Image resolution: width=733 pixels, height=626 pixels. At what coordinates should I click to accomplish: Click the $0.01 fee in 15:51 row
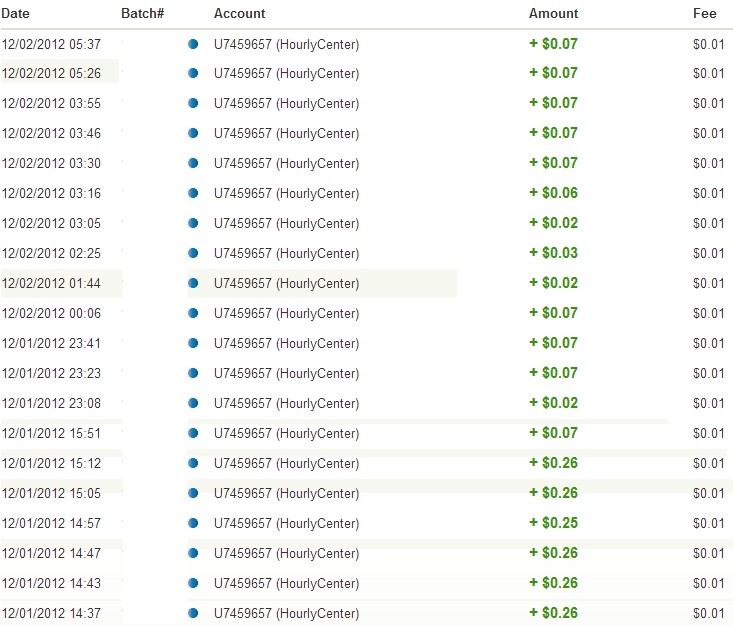click(709, 433)
